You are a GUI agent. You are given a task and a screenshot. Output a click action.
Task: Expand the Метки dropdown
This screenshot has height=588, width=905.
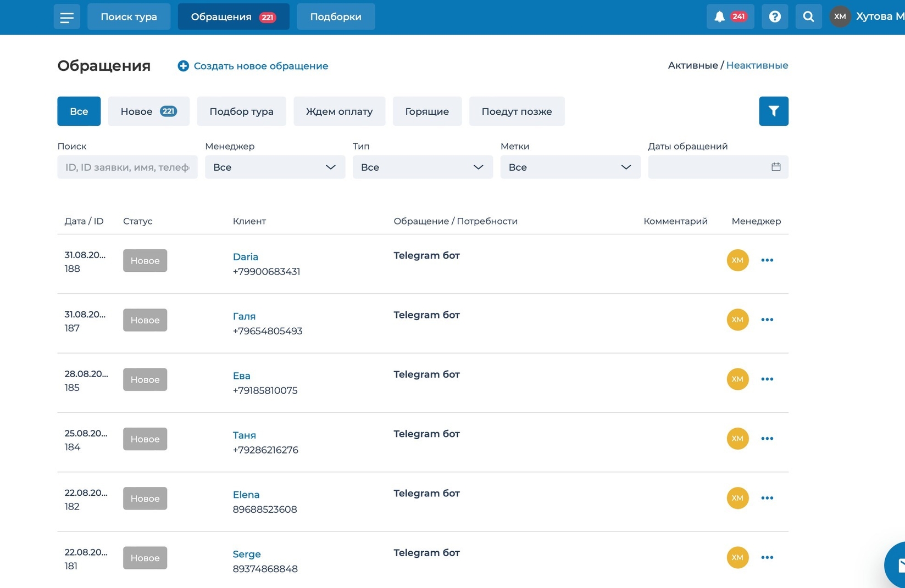pos(570,167)
